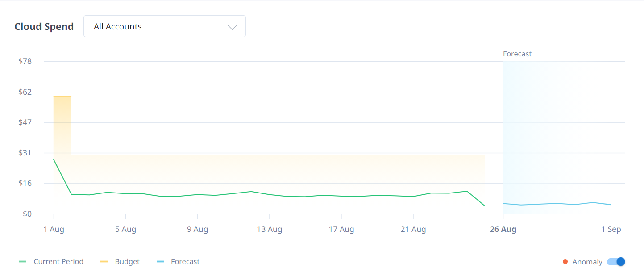Toggle the Anomaly switch off
The height and width of the screenshot is (277, 644).
tap(616, 262)
